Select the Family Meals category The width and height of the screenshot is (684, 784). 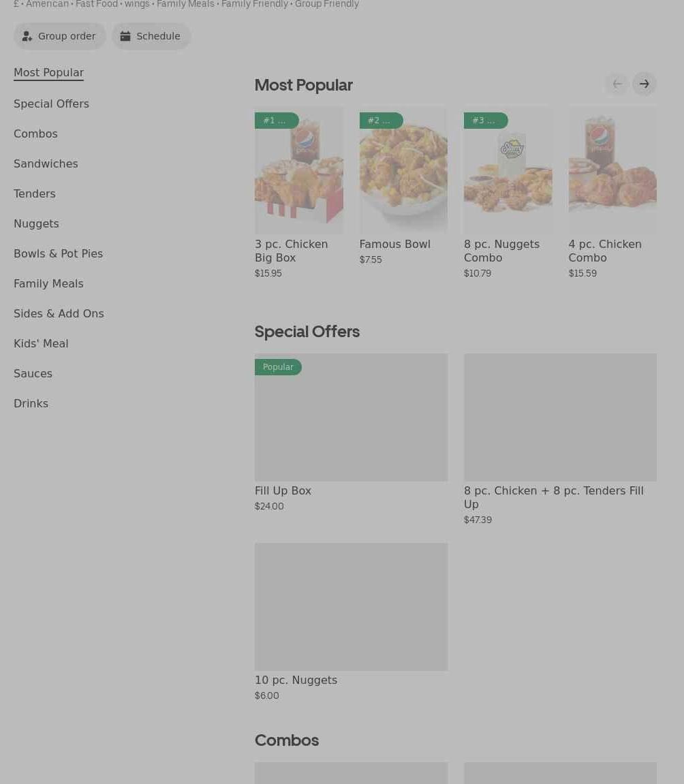(x=48, y=283)
